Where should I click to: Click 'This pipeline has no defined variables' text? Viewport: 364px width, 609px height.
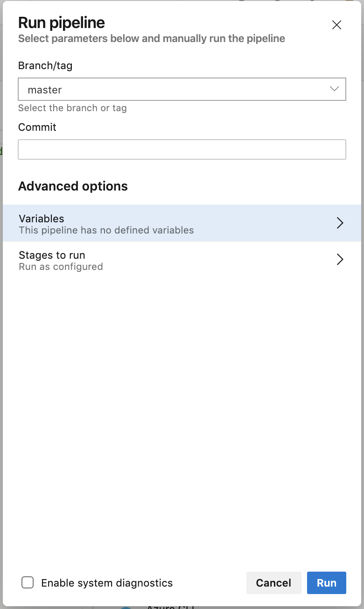pos(106,230)
